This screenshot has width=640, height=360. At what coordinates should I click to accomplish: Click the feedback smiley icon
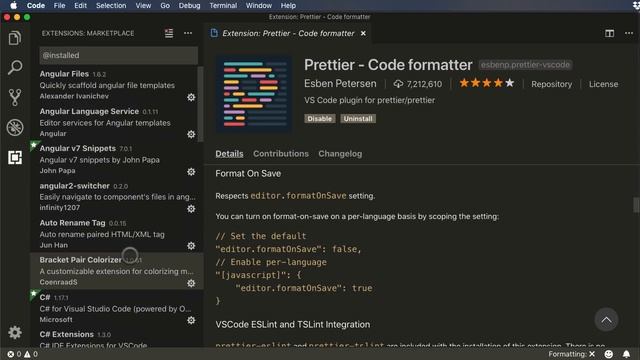(609, 354)
